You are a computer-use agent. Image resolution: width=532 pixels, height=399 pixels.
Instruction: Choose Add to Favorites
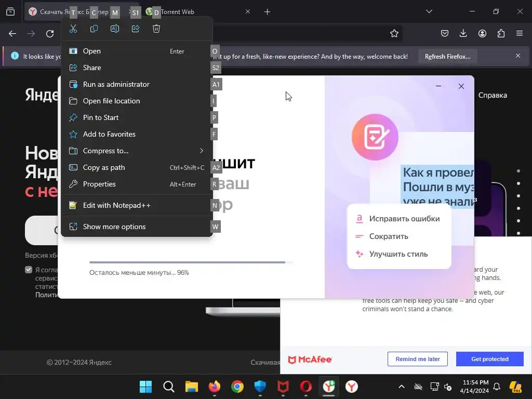pos(137,135)
